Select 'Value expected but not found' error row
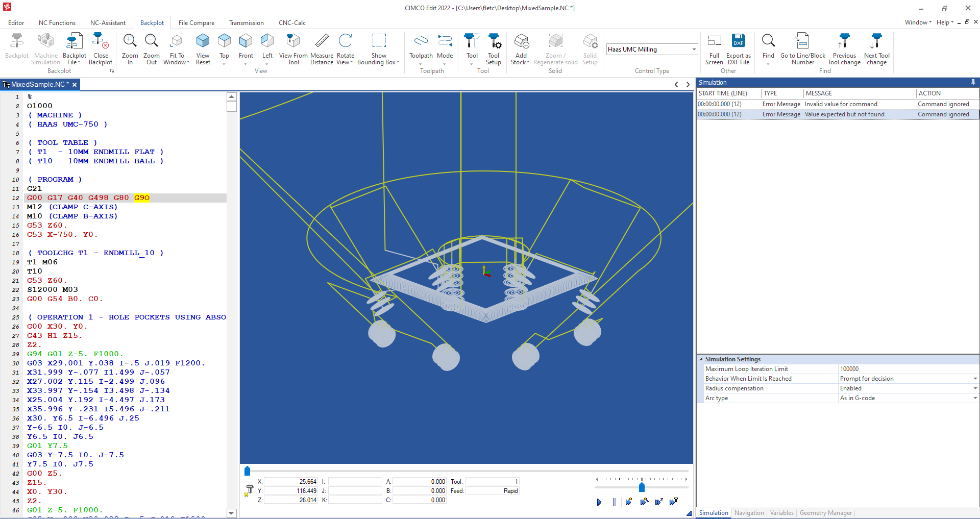980x519 pixels. point(838,114)
